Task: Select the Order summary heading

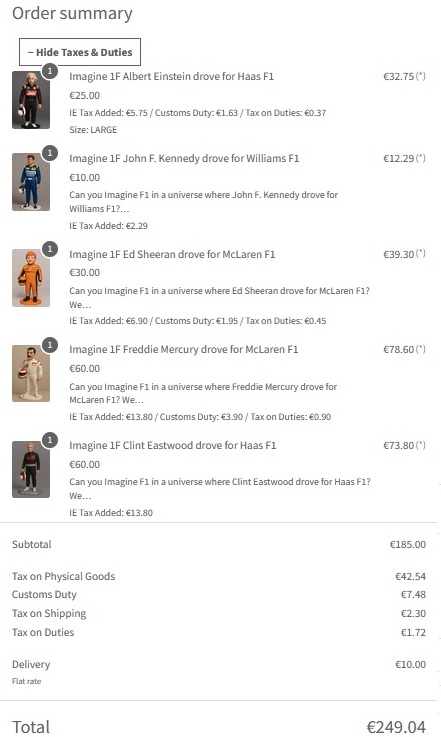Action: point(72,14)
